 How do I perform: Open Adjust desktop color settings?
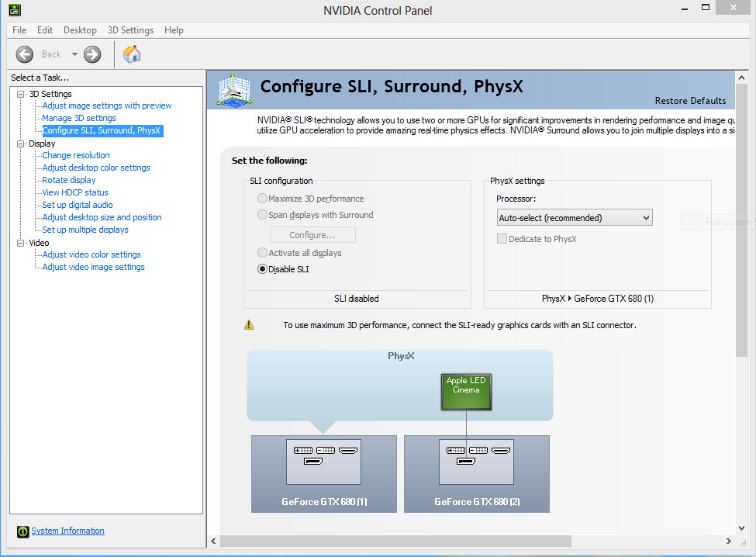point(96,168)
